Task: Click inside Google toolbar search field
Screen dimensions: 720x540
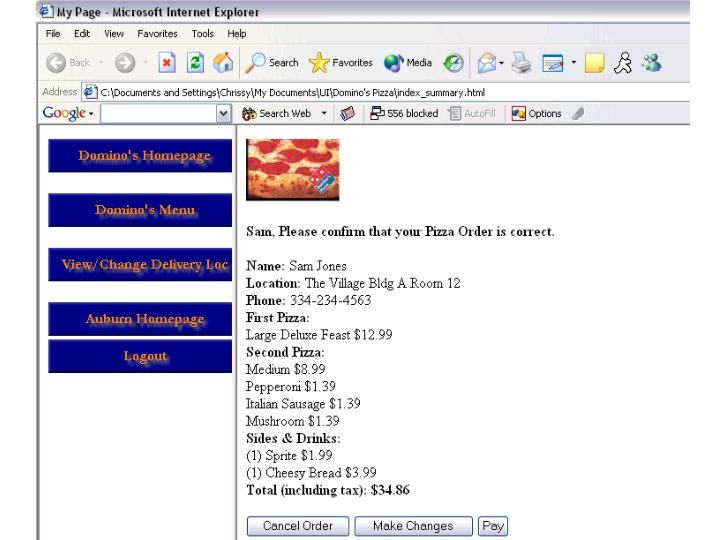Action: (x=159, y=113)
